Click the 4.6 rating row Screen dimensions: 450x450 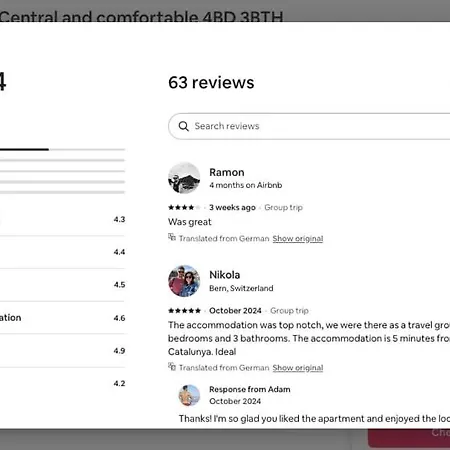point(62,318)
